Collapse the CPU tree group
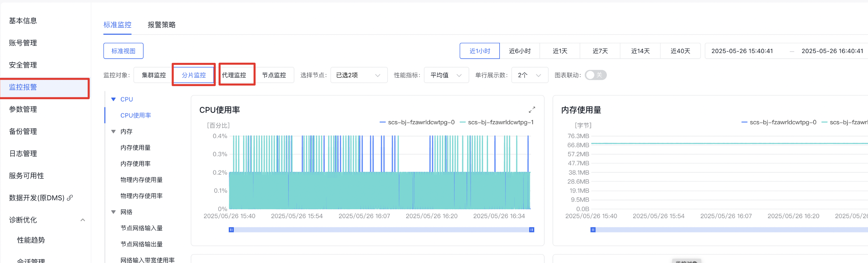The height and width of the screenshot is (263, 868). tap(114, 99)
